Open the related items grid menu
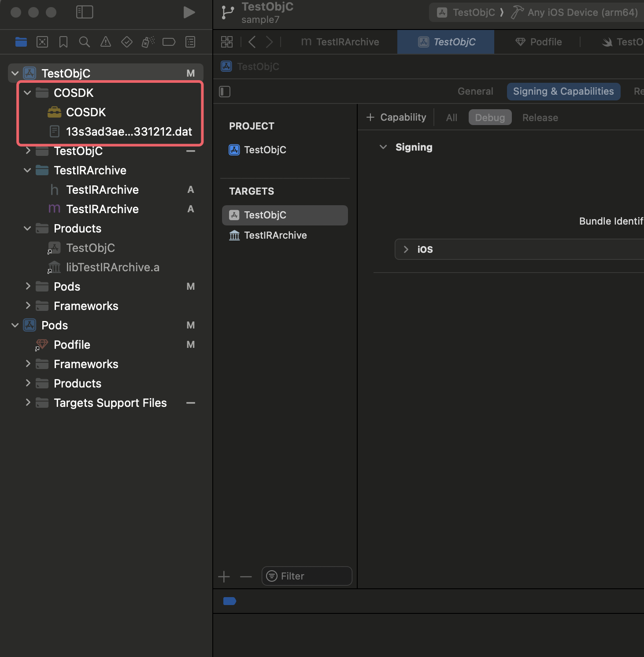The image size is (644, 657). [x=227, y=42]
